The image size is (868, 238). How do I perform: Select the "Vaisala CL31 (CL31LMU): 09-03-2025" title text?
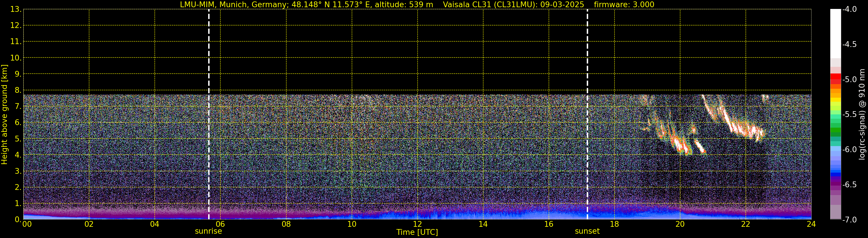514,5
